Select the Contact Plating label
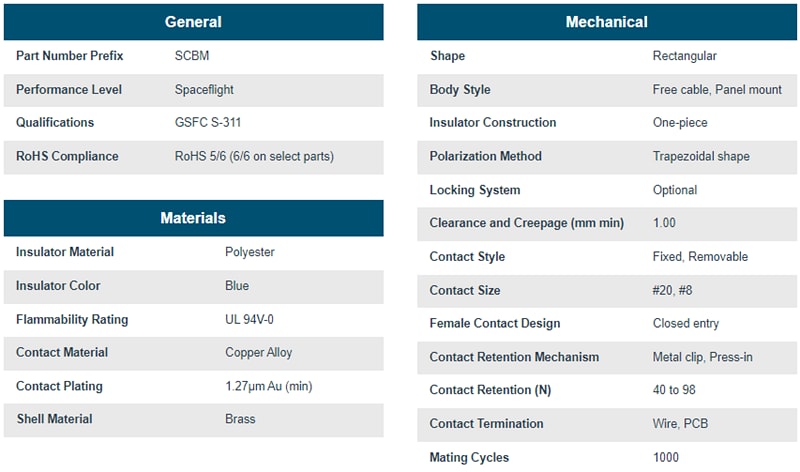This screenshot has width=800, height=472. [59, 386]
